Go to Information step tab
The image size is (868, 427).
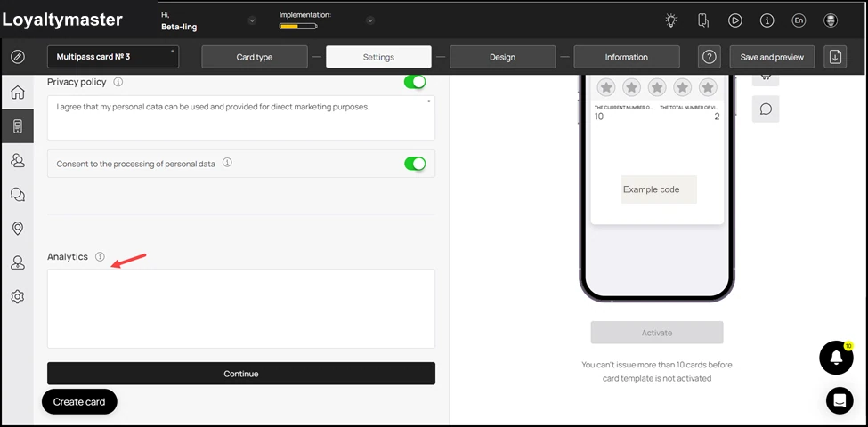click(x=627, y=57)
